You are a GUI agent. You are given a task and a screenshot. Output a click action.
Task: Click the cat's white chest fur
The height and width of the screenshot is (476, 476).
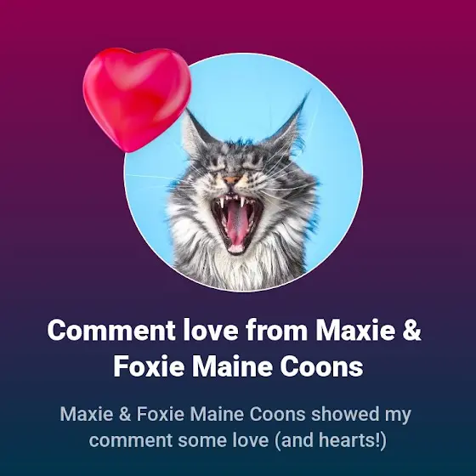coord(240,270)
